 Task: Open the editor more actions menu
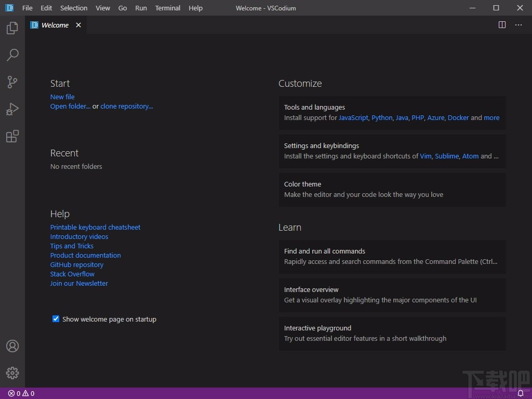click(x=518, y=24)
